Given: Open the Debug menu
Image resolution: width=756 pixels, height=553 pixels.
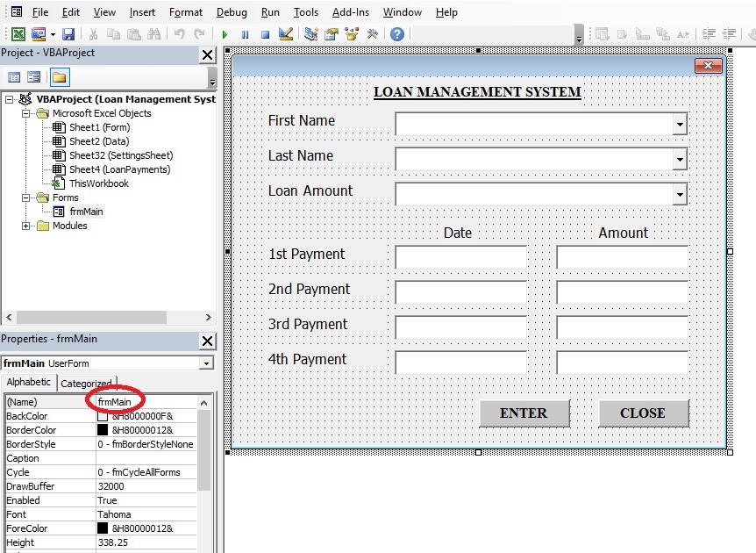Looking at the screenshot, I should point(232,12).
